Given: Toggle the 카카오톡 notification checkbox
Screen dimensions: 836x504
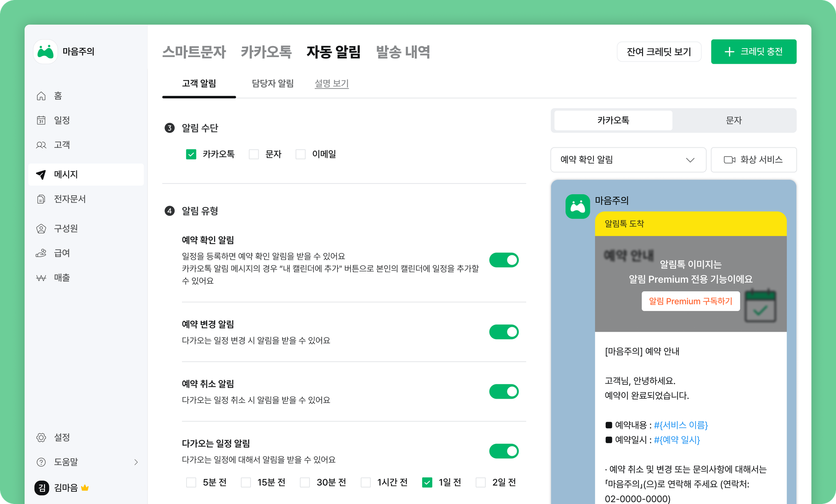Looking at the screenshot, I should (x=191, y=154).
